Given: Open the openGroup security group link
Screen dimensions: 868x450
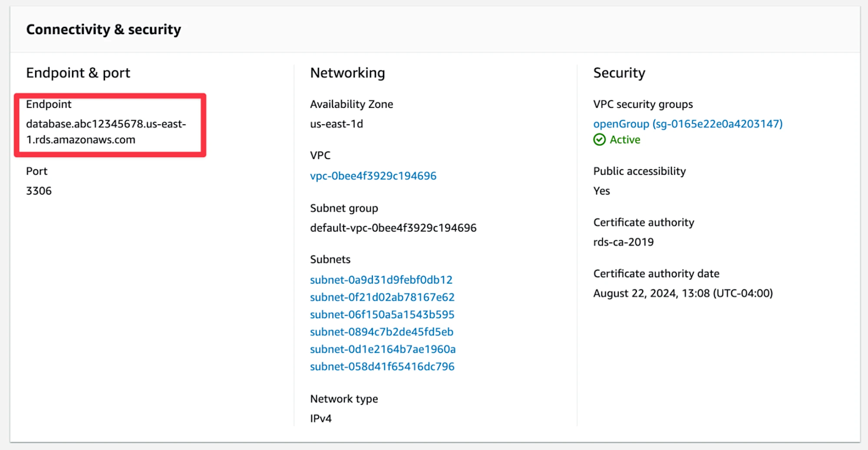Looking at the screenshot, I should pyautogui.click(x=622, y=124).
